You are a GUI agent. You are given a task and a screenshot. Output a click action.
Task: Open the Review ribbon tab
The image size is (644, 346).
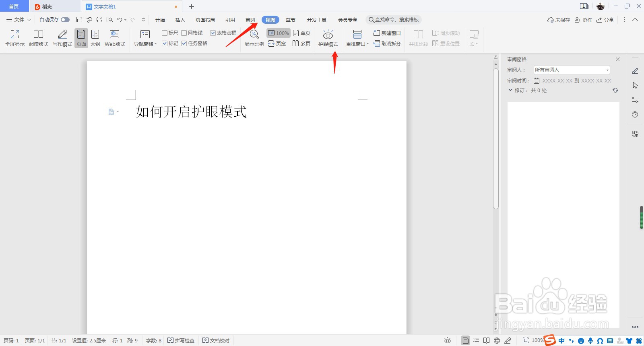[x=250, y=20]
